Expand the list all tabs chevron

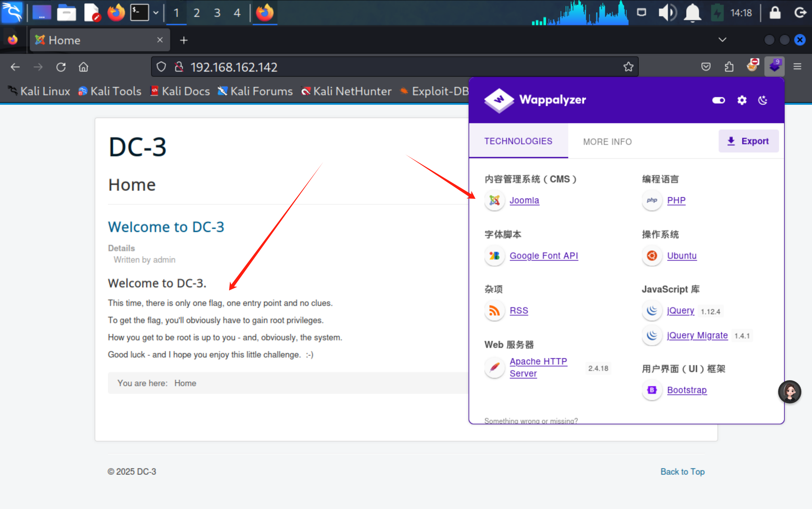coord(722,40)
